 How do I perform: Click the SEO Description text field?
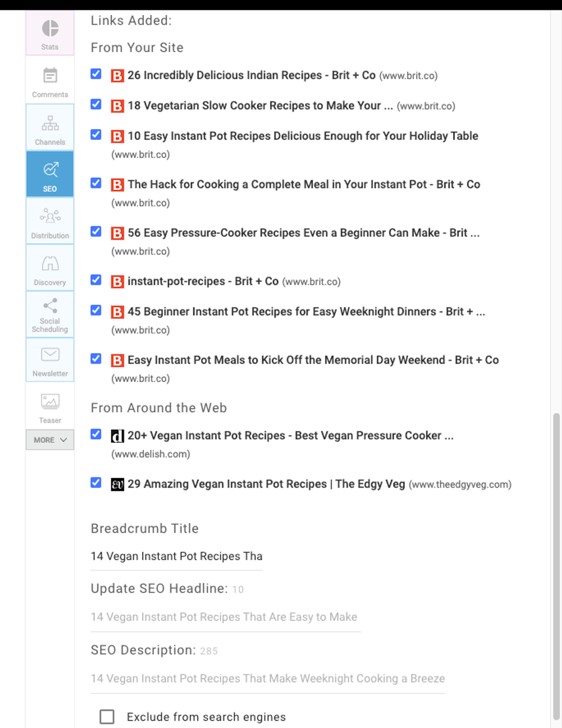pyautogui.click(x=267, y=679)
